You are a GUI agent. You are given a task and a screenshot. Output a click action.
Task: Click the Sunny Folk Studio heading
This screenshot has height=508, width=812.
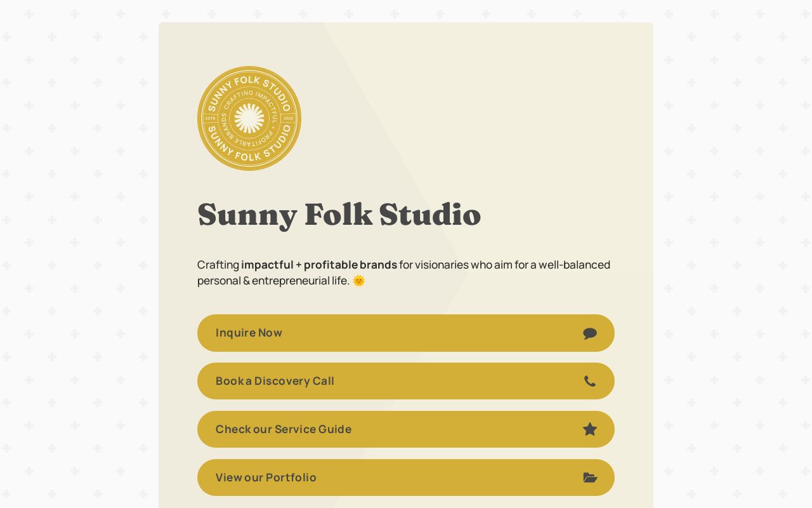[339, 215]
